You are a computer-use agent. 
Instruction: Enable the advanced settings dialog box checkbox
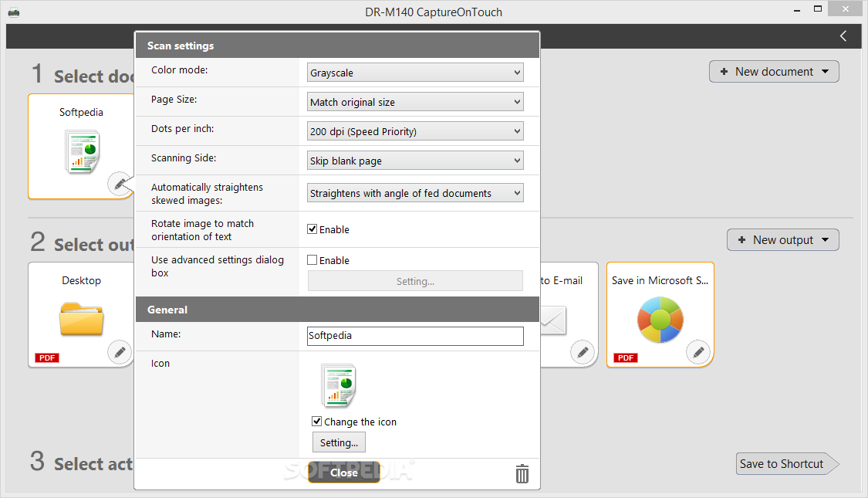click(x=312, y=259)
